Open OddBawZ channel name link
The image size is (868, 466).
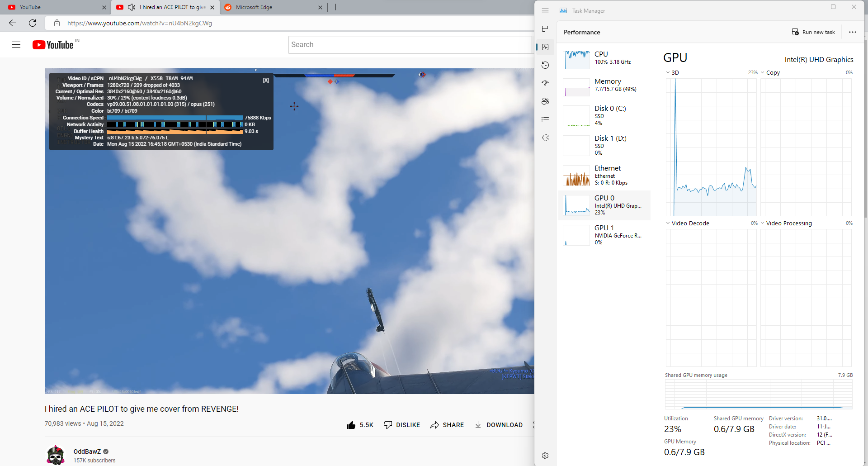87,452
